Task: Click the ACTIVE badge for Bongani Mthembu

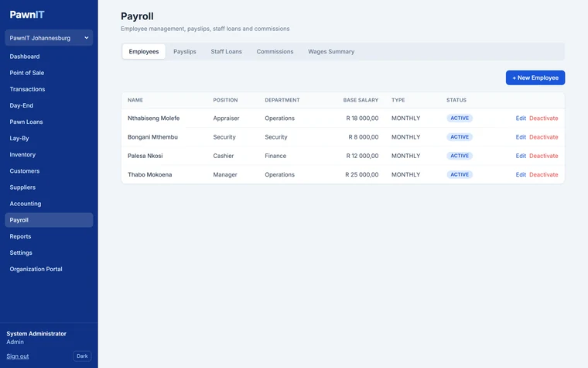Action: coord(460,137)
